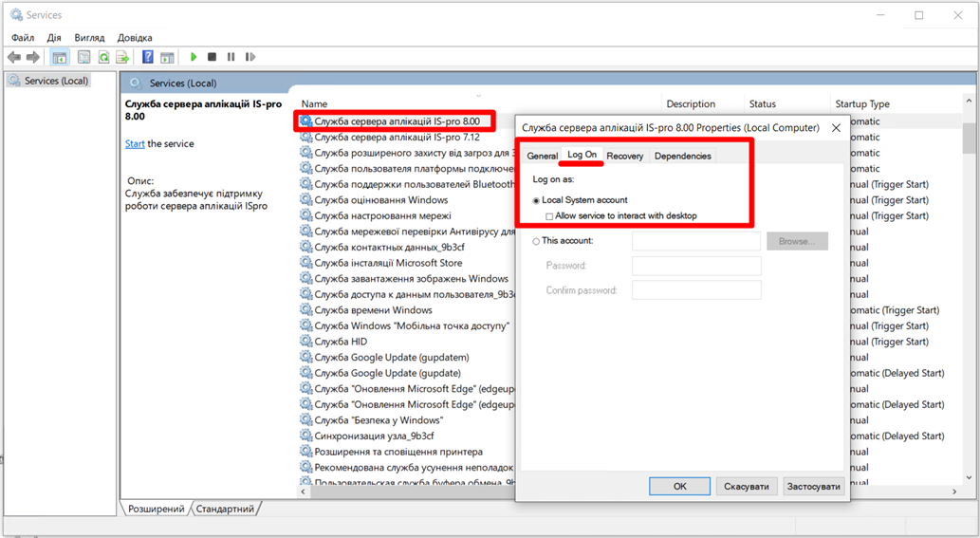
Task: Click the gear icon of Розширення та сповіщення принтера
Action: coord(305,451)
